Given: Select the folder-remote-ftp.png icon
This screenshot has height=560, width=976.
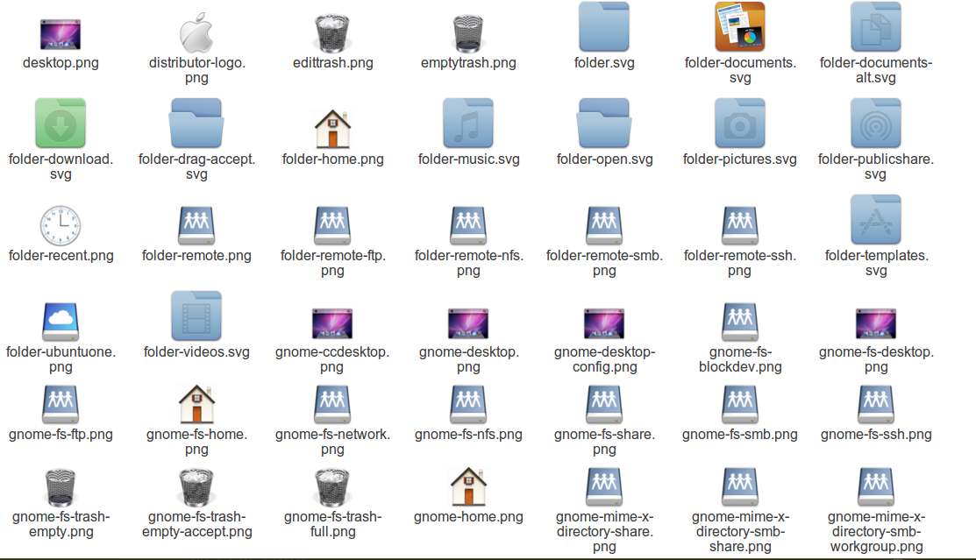Looking at the screenshot, I should [332, 225].
